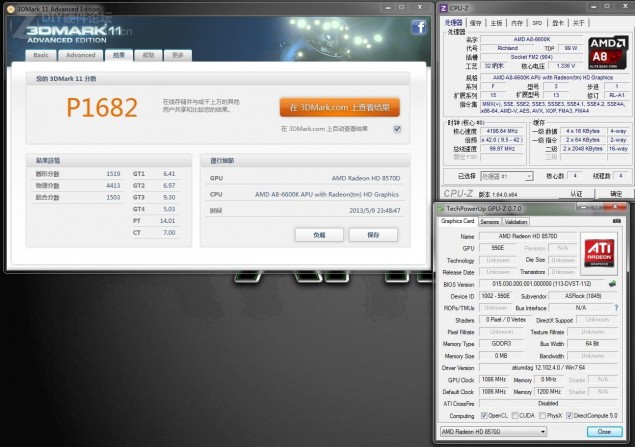Click the combined score value 1503
This screenshot has height=447, width=635.
(x=113, y=197)
